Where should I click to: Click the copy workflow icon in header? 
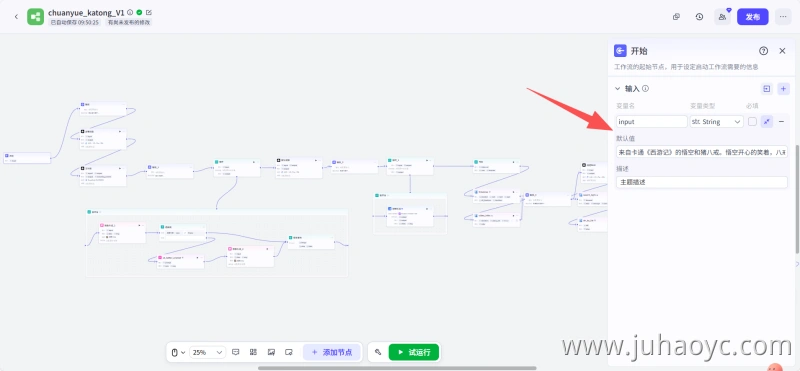[677, 17]
